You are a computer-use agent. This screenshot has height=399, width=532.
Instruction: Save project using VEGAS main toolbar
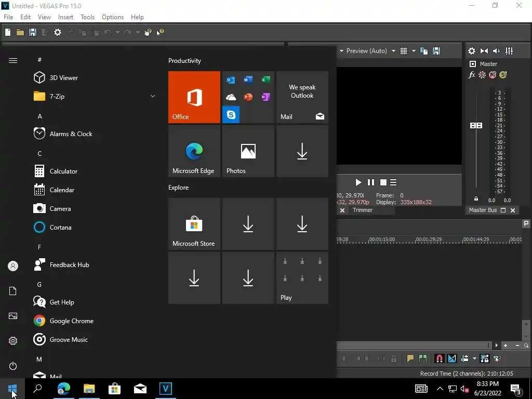[33, 32]
